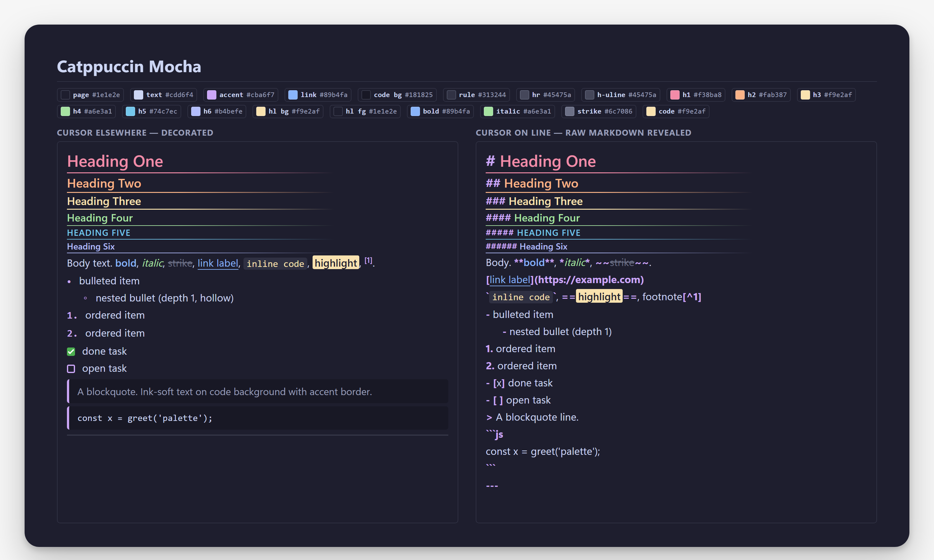
Task: Click the decorated Heading One
Action: click(x=115, y=161)
